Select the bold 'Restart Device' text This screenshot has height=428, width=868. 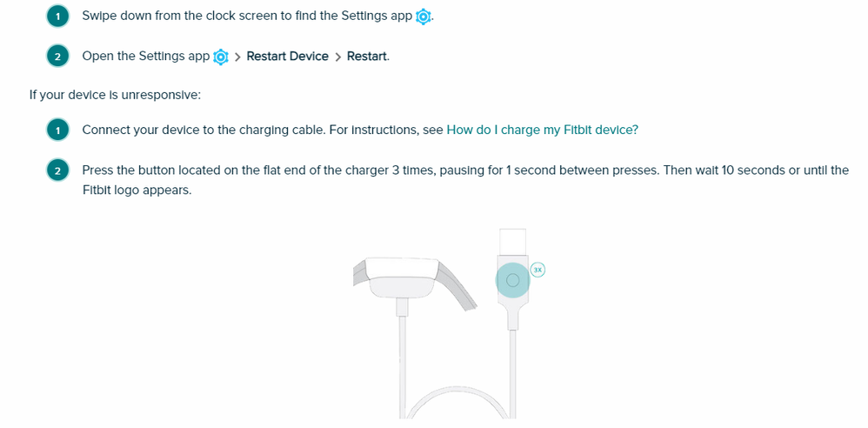[x=287, y=57]
